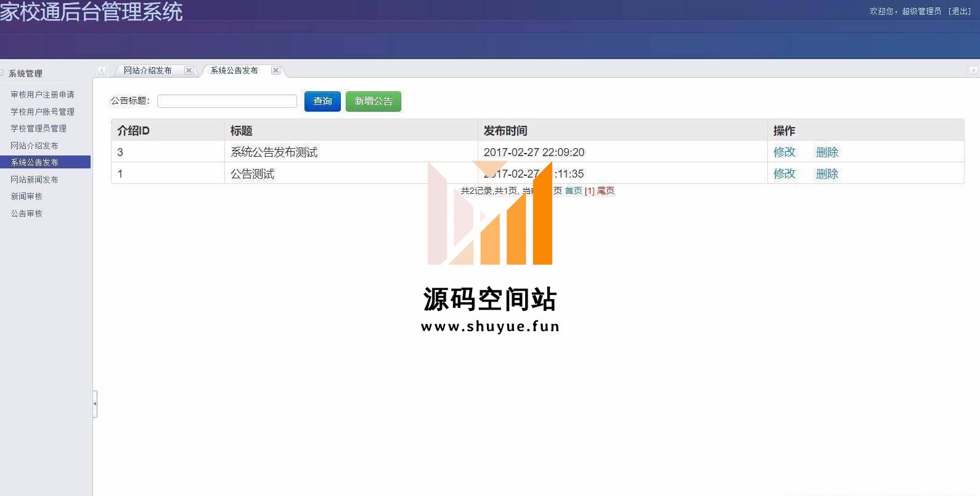Select the timestamp 2017-02-27 22:09:20

[x=534, y=152]
